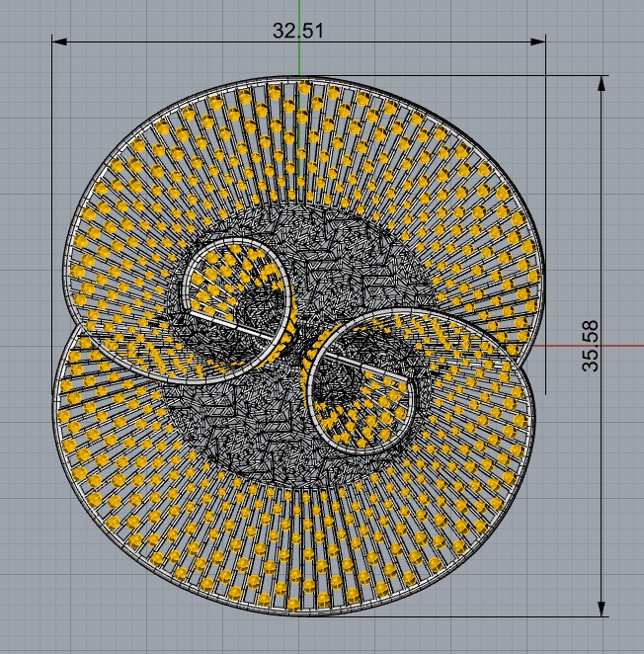644x654 pixels.
Task: Click the bottom arrowhead of the vertical dimension
Action: point(602,609)
